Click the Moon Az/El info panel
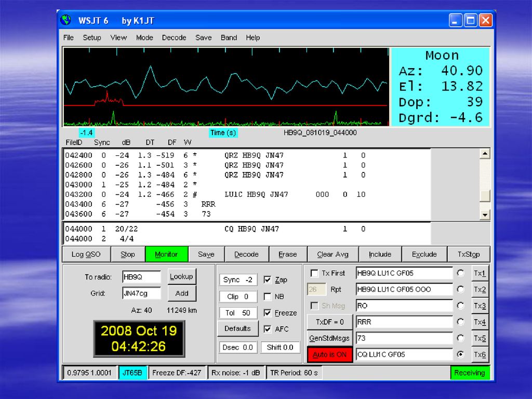The width and height of the screenshot is (532, 399). (x=441, y=87)
